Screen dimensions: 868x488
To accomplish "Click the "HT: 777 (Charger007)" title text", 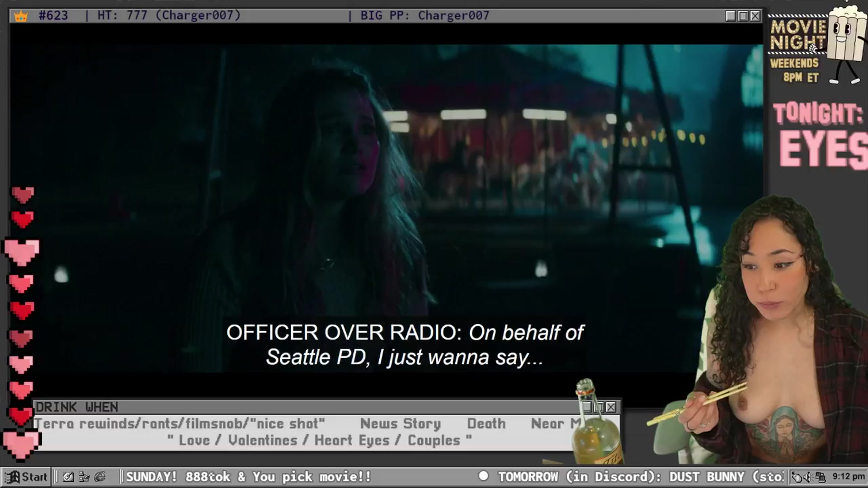I will click(169, 16).
